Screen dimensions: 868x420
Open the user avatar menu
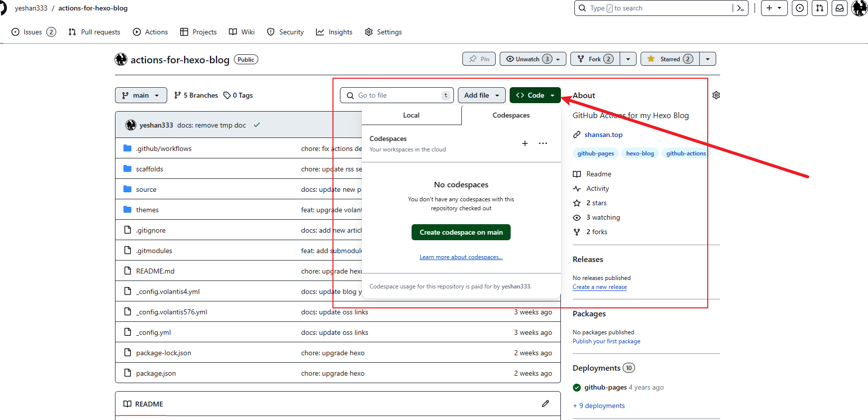click(860, 8)
